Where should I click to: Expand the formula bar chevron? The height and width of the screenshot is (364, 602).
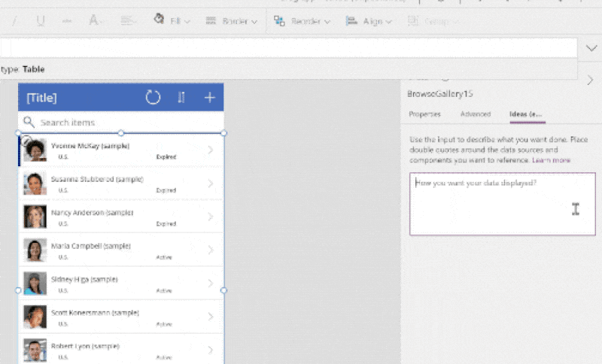tap(591, 48)
